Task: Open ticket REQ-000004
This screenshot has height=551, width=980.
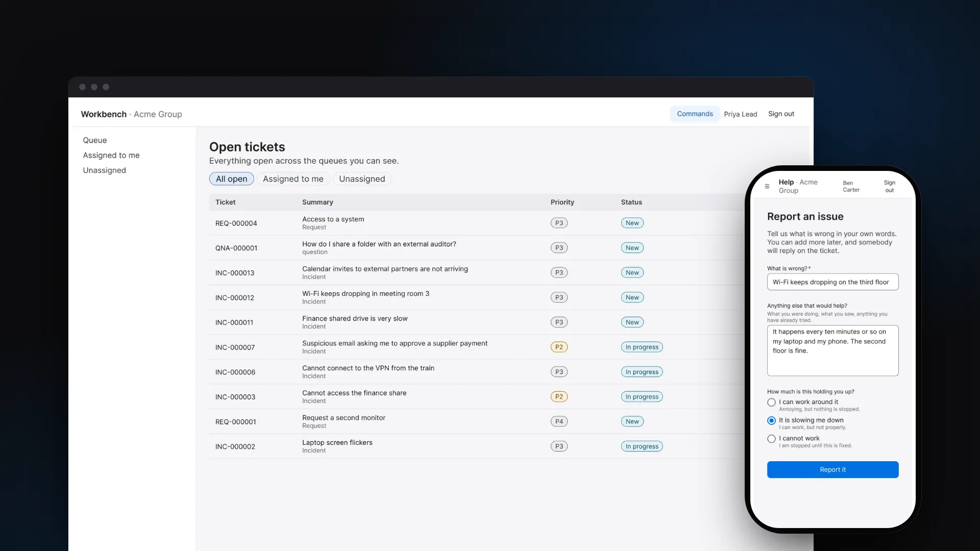Action: click(236, 223)
